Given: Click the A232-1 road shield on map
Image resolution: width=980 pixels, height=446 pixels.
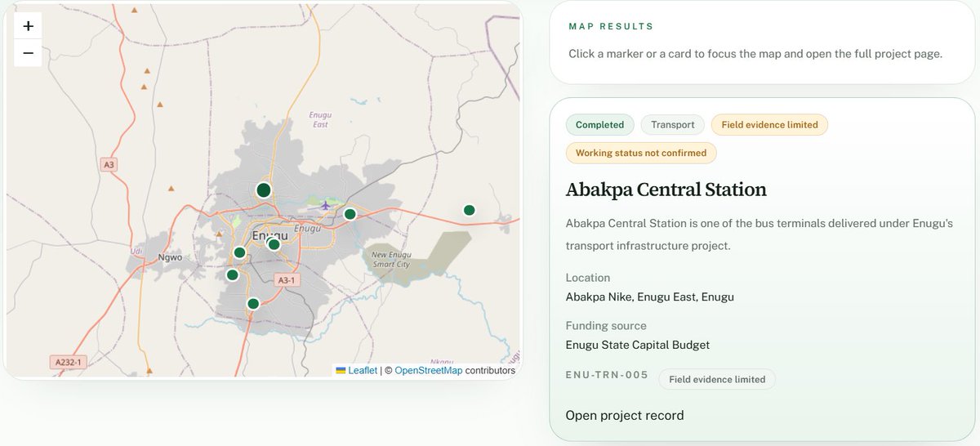Looking at the screenshot, I should (68, 360).
